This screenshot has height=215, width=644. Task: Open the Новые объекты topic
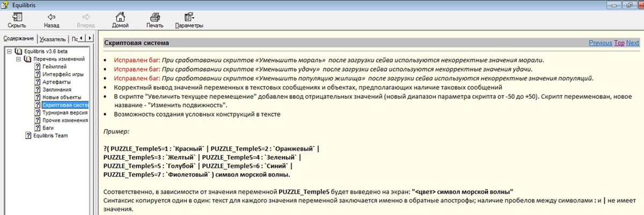coord(61,98)
